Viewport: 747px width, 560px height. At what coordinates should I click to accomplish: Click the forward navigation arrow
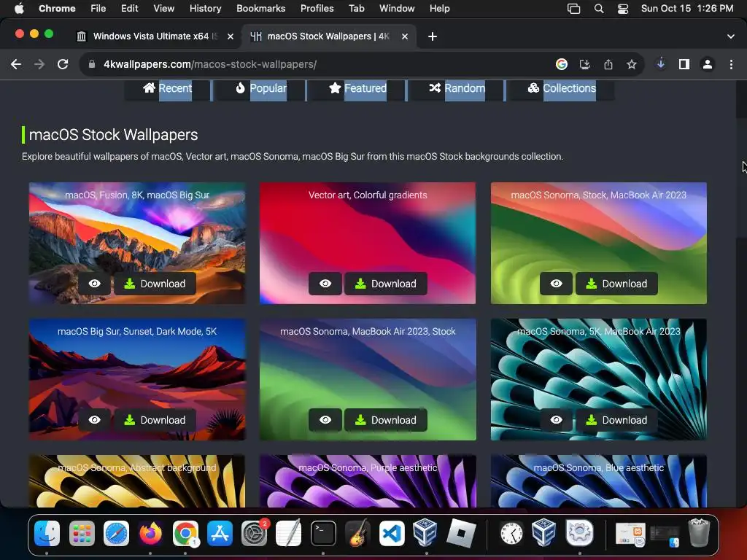(x=39, y=64)
